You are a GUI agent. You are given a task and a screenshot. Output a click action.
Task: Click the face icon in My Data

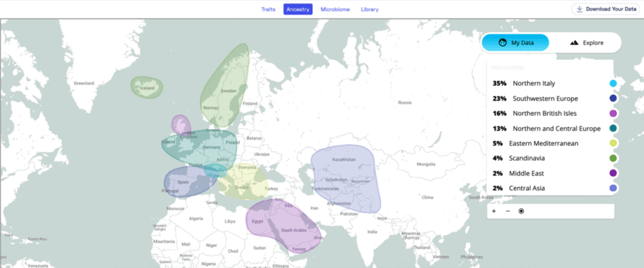(502, 43)
